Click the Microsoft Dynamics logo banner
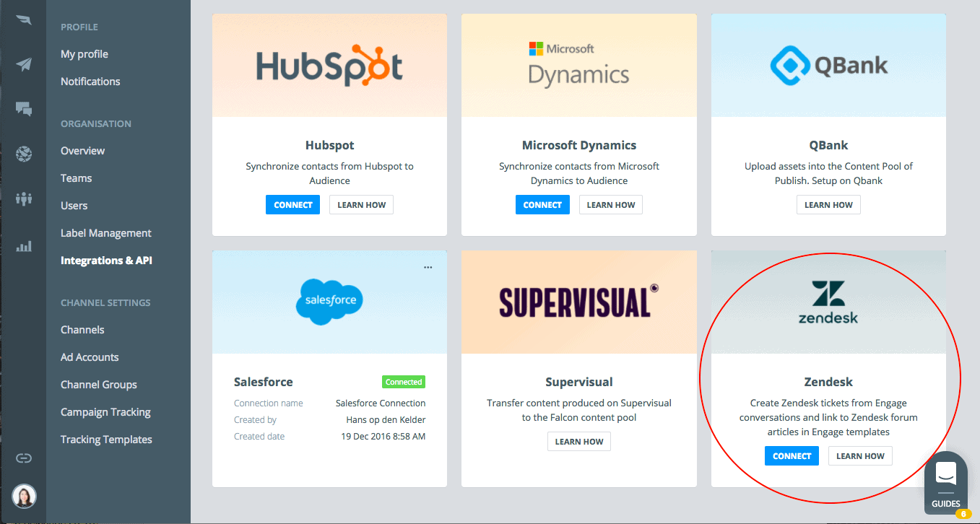 579,65
